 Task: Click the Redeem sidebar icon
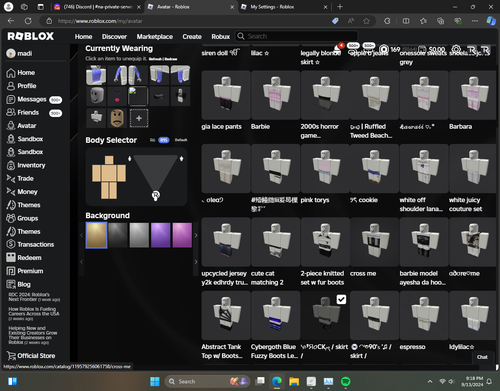(x=11, y=257)
